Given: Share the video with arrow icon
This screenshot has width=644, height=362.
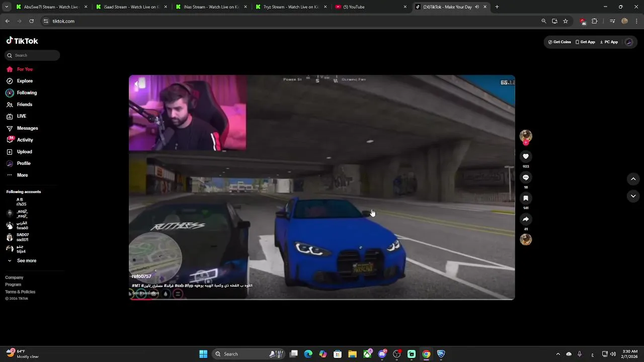Looking at the screenshot, I should (x=526, y=219).
